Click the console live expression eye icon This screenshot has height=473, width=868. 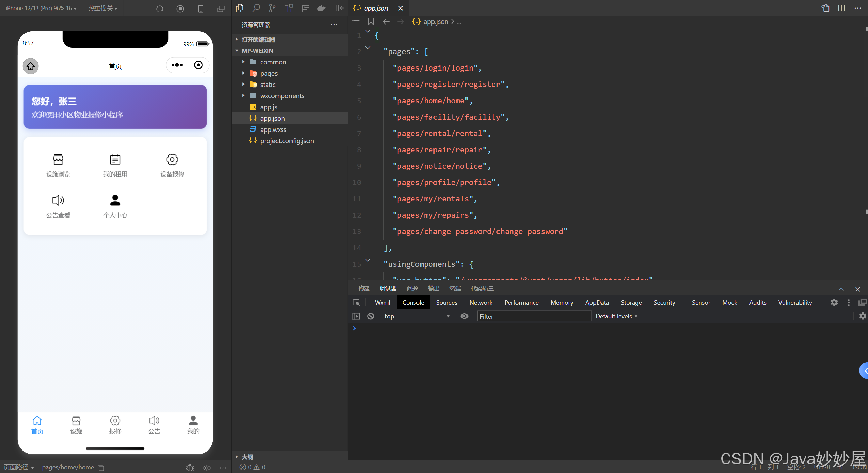tap(464, 316)
